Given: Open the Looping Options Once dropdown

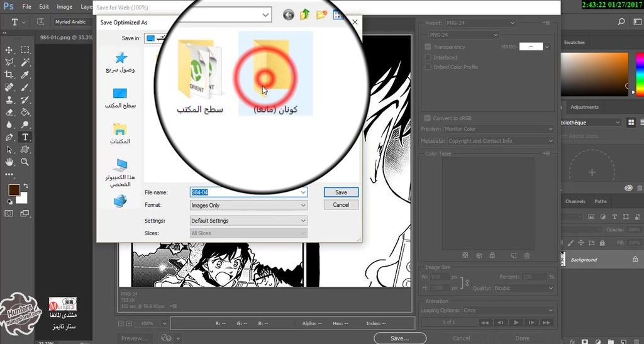Looking at the screenshot, I should coord(508,310).
